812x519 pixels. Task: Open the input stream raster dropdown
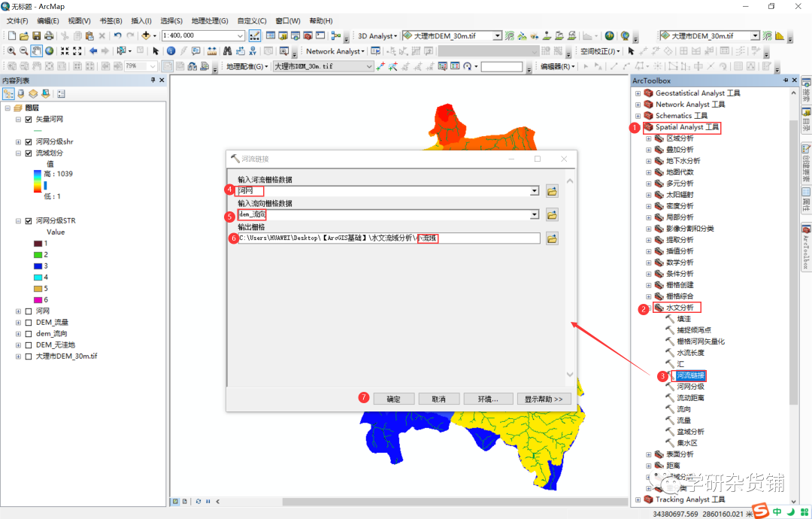tap(535, 191)
